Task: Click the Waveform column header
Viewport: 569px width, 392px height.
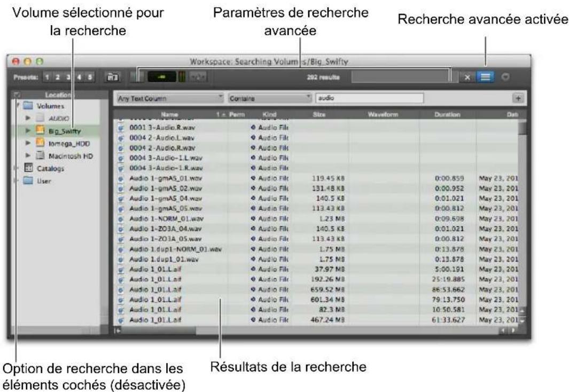Action: (x=383, y=115)
